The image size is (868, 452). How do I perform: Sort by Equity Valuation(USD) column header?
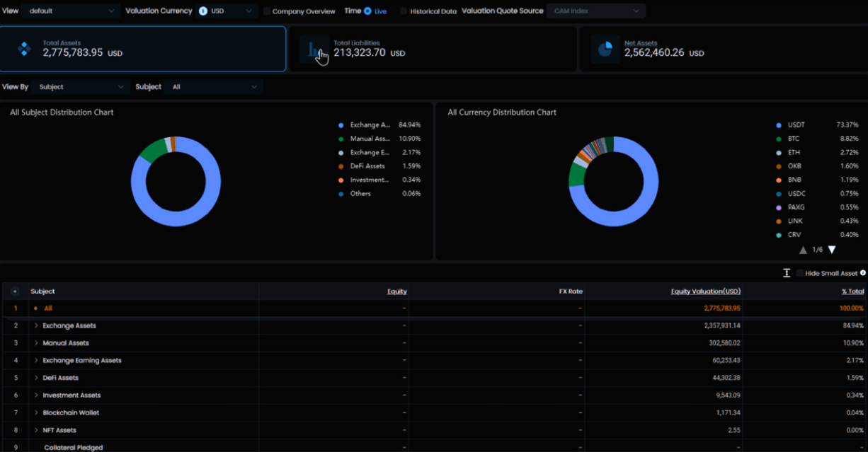tap(705, 291)
